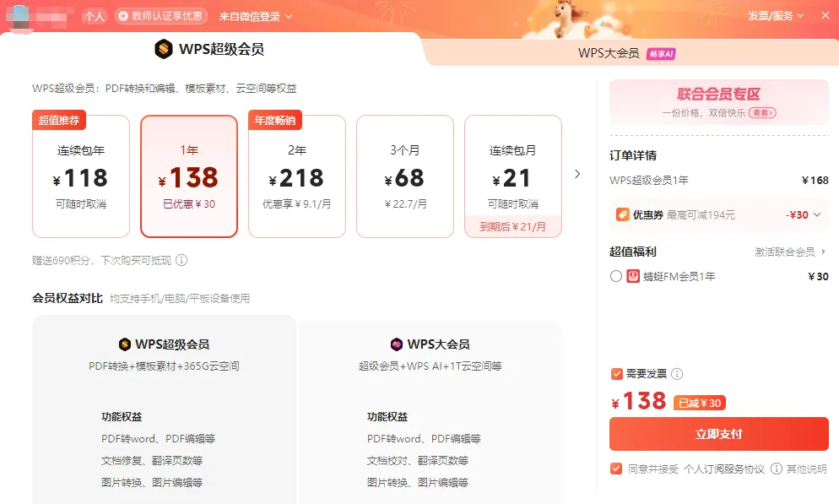Open the 其他说明 link
The width and height of the screenshot is (839, 504).
click(x=806, y=469)
